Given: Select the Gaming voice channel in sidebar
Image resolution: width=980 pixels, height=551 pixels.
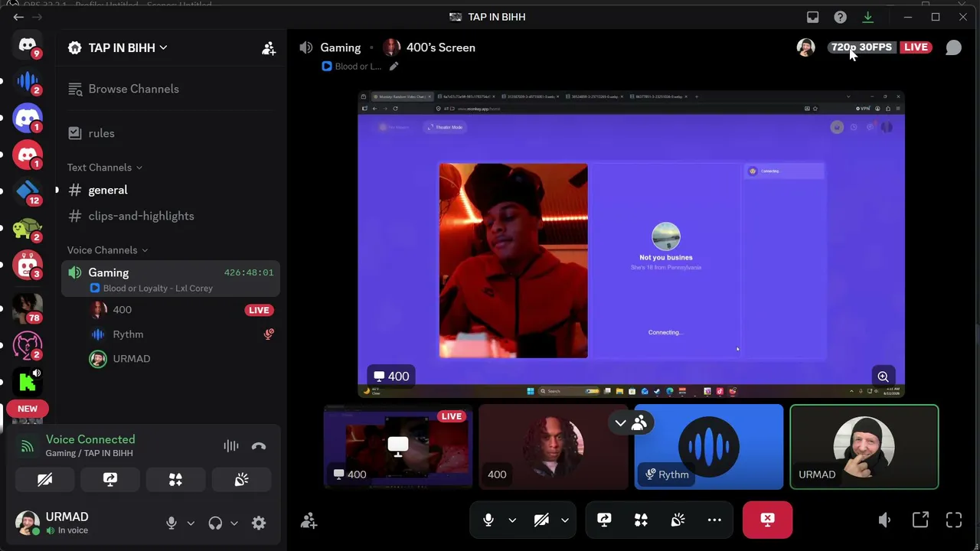Looking at the screenshot, I should tap(170, 272).
